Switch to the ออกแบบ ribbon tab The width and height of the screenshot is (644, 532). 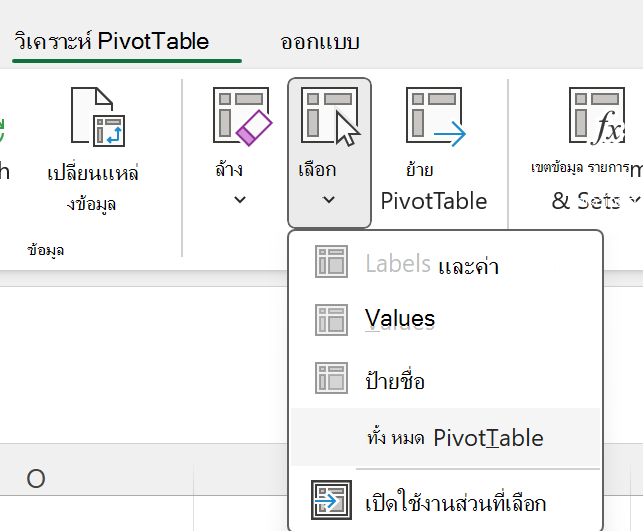(320, 42)
